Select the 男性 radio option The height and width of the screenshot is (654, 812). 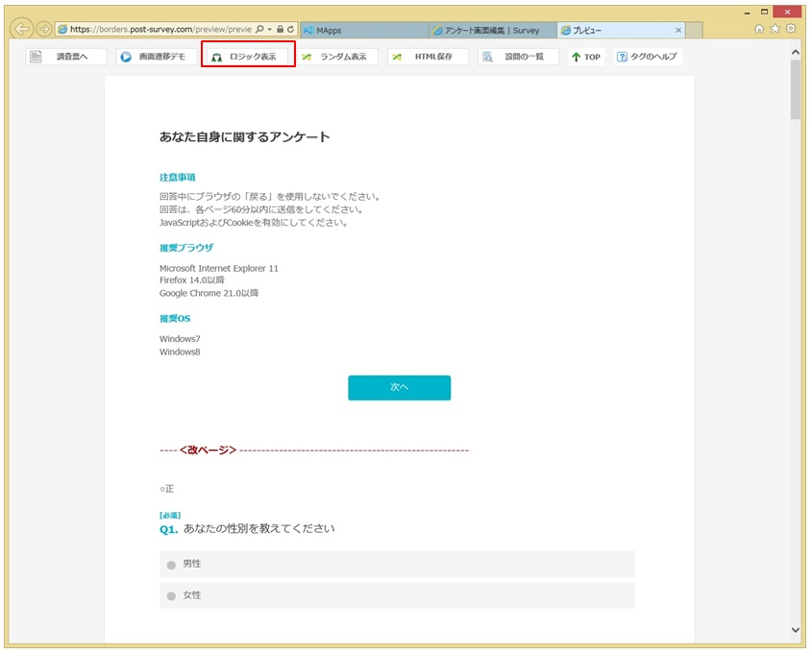tap(172, 565)
